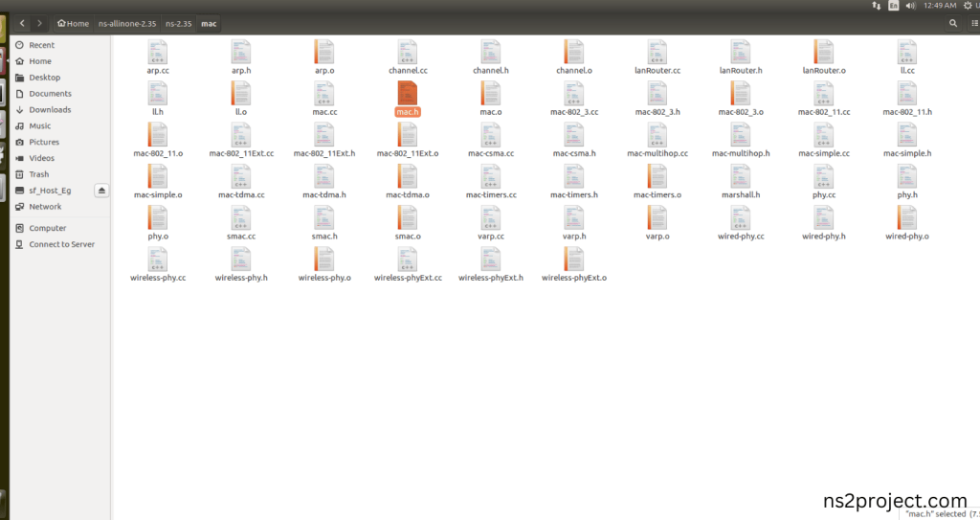Screen dimensions: 980x520
Task: Click the highlighted mac.h file icon
Action: click(x=408, y=93)
